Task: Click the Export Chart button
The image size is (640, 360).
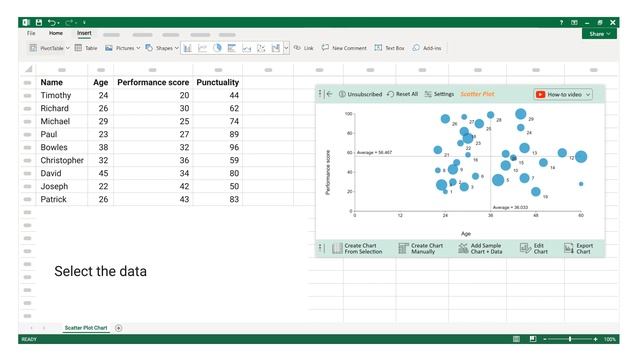Action: coord(579,249)
